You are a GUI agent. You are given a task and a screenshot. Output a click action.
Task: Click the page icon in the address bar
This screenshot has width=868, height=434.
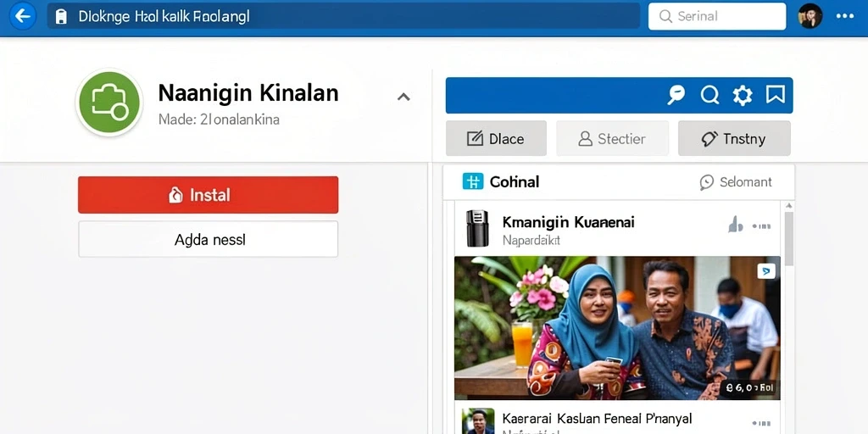click(61, 17)
